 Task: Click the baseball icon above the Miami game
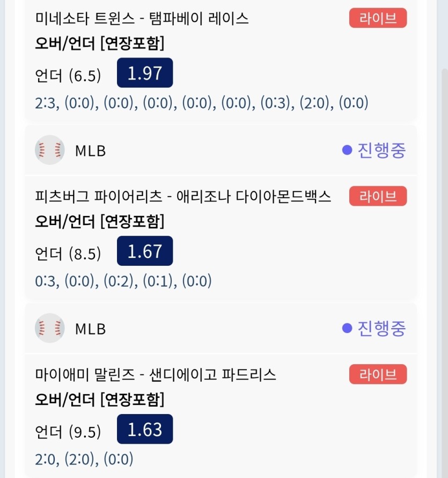(50, 328)
